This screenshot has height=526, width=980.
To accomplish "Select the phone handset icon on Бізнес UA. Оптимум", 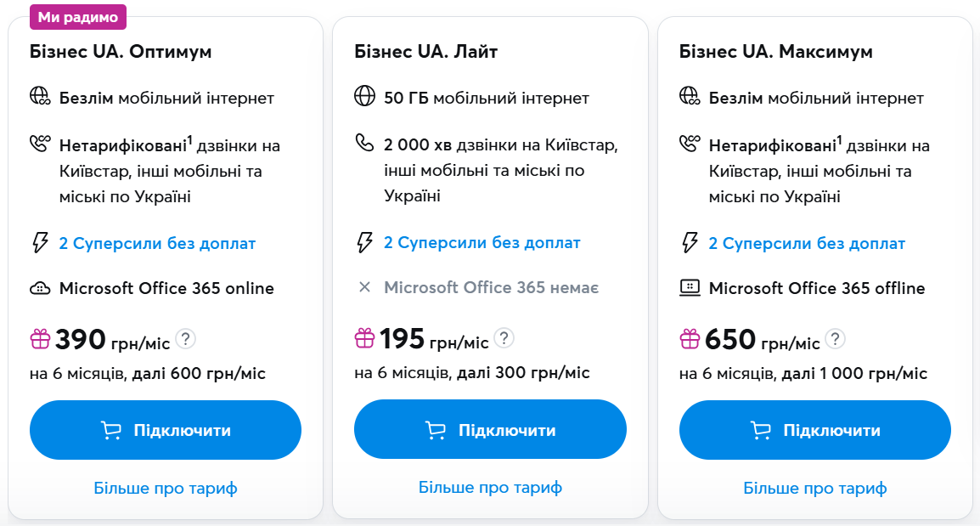I will tap(39, 142).
